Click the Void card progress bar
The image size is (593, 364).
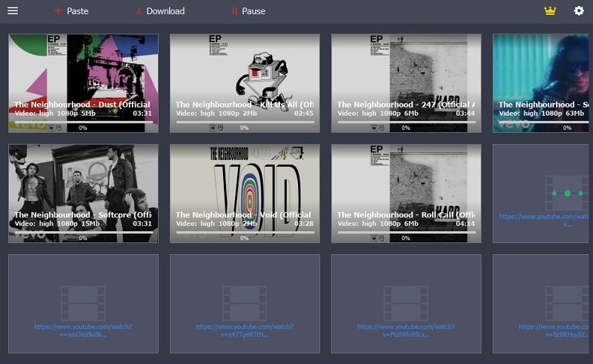[x=245, y=232]
